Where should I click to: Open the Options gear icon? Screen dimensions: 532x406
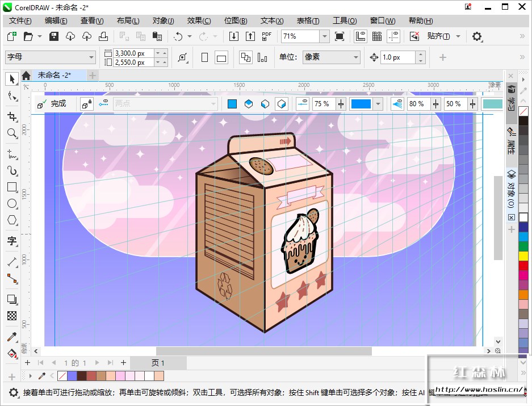(477, 36)
